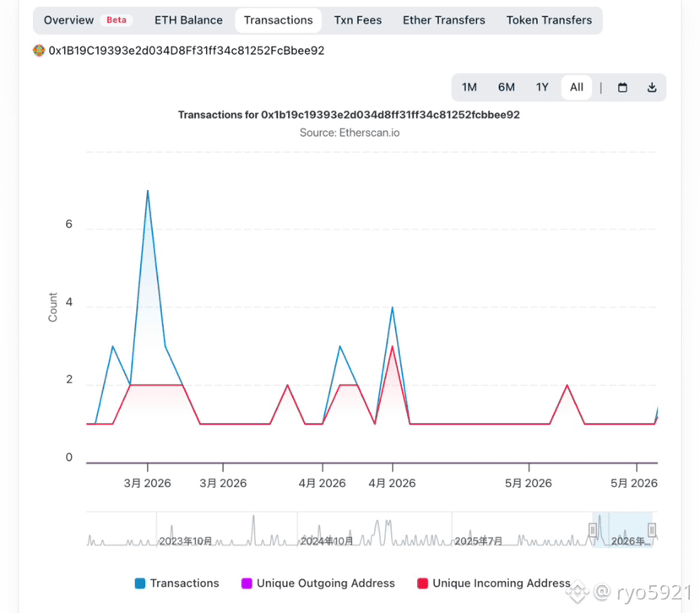Open the calendar date range picker
The image size is (700, 613).
(x=622, y=88)
